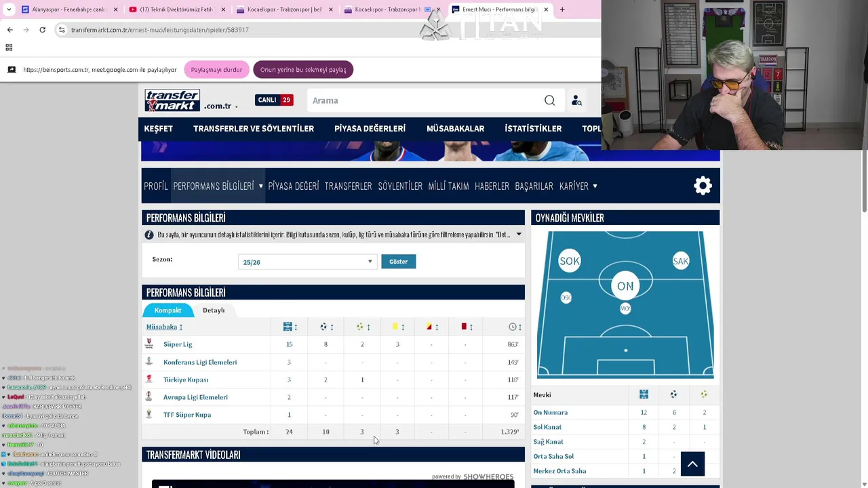The image size is (868, 488).
Task: Close the Alanyaspor - Fenerbahçe tab
Action: tap(115, 9)
